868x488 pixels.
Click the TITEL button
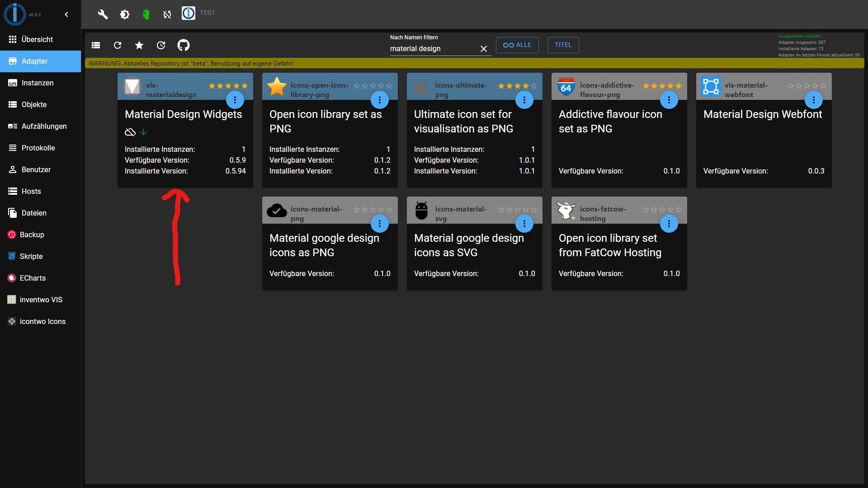coord(563,45)
